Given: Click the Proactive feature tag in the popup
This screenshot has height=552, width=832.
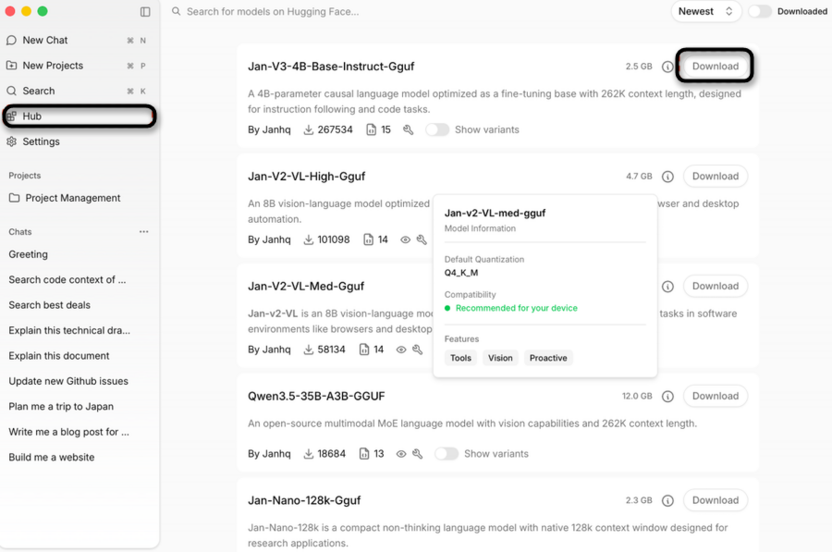Looking at the screenshot, I should (x=548, y=358).
